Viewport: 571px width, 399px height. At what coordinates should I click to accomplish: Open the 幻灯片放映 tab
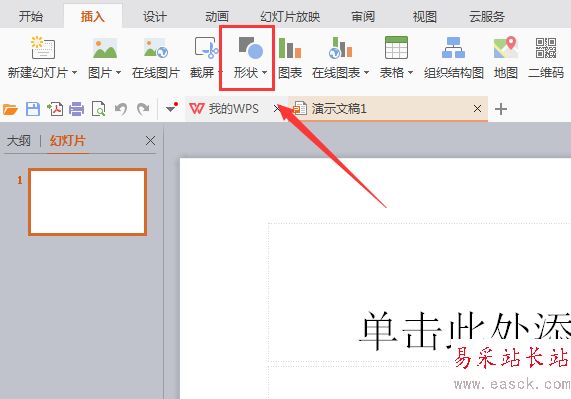pos(290,17)
